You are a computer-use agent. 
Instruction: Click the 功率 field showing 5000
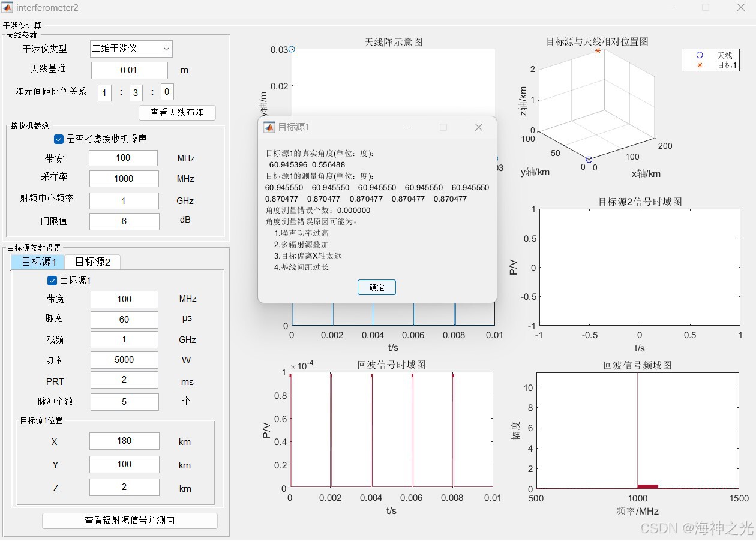pyautogui.click(x=124, y=360)
